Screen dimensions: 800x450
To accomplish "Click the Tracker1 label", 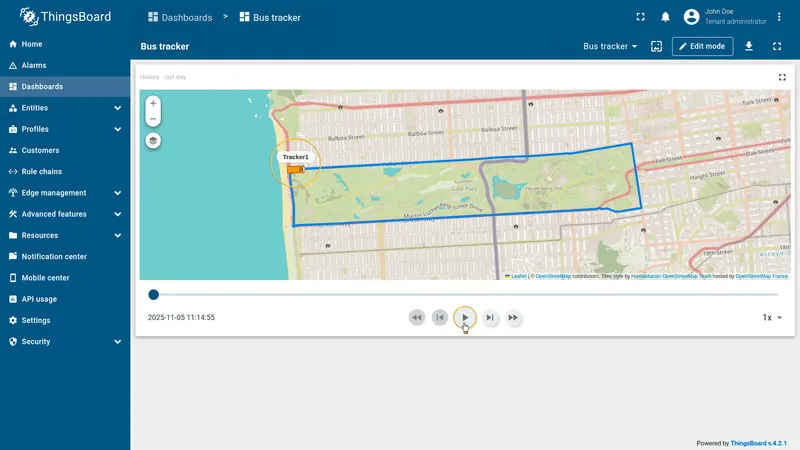I will click(x=295, y=157).
